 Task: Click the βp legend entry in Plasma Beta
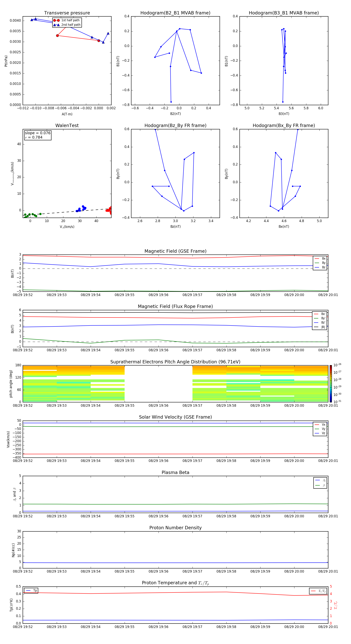[320, 480]
